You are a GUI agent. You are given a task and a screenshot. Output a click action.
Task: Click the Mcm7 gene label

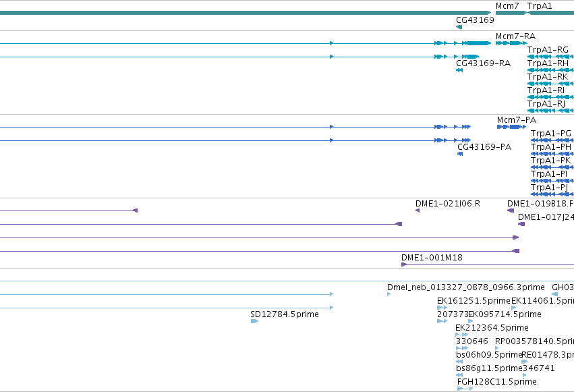[507, 6]
